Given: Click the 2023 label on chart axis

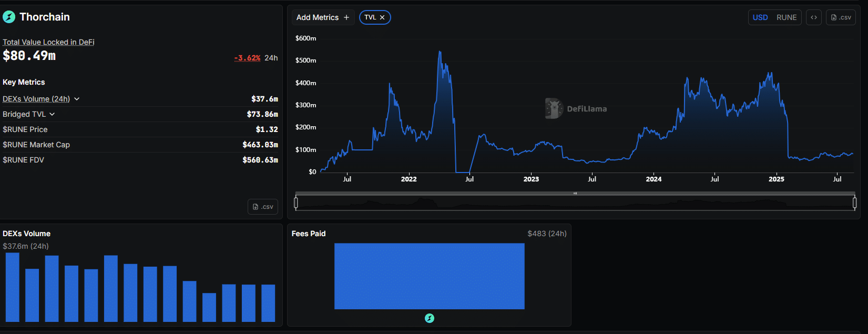Looking at the screenshot, I should [531, 179].
